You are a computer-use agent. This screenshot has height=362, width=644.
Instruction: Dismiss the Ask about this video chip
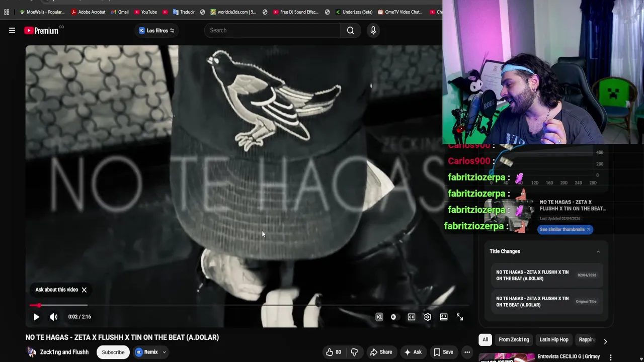pos(84,290)
